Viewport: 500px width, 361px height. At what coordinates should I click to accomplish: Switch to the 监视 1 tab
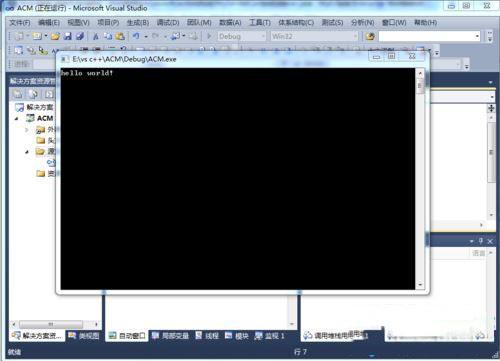(x=270, y=336)
